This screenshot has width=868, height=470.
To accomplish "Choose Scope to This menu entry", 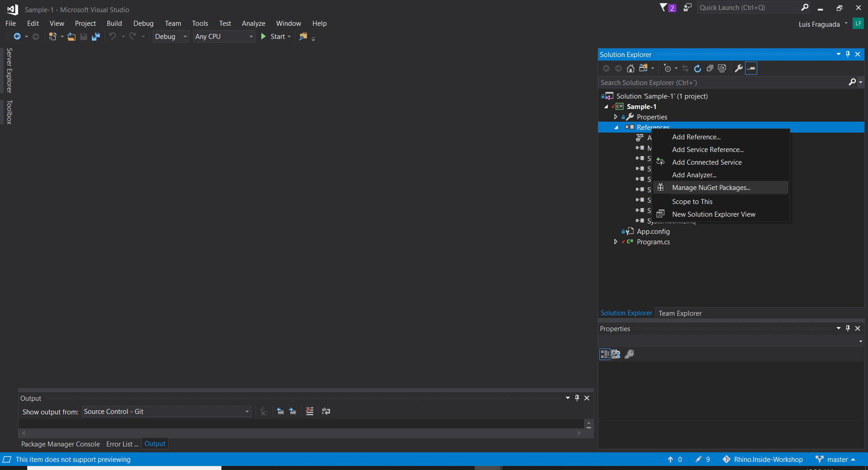I will (721, 202).
